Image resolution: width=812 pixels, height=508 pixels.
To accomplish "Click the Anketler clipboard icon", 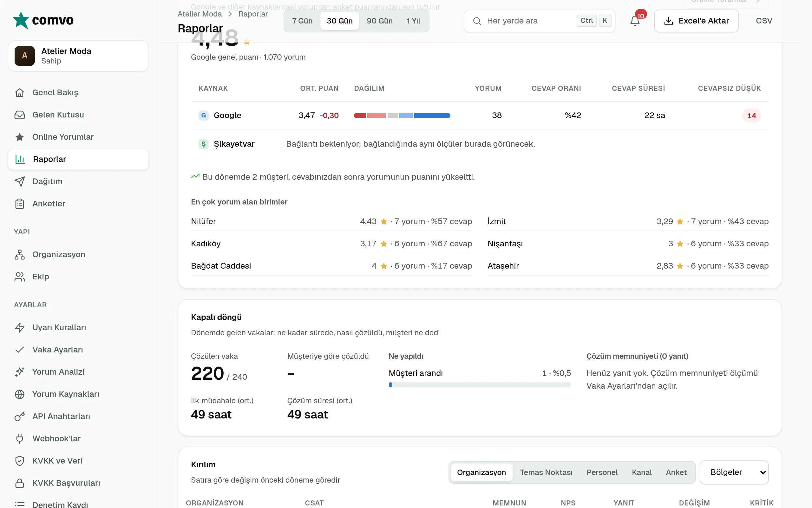I will click(x=20, y=204).
